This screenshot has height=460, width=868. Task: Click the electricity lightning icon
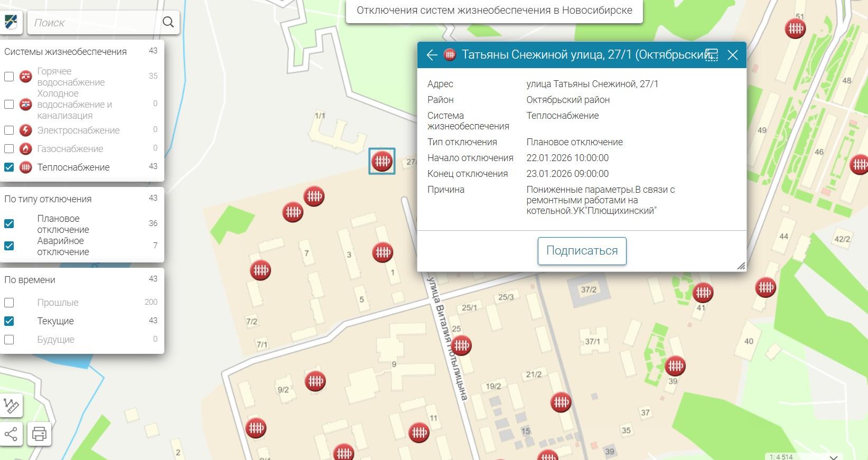pos(26,130)
